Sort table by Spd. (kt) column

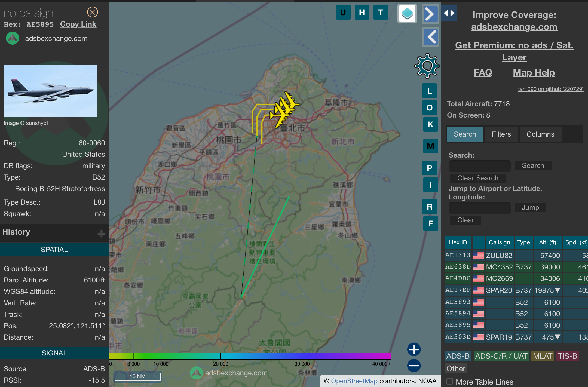[576, 242]
